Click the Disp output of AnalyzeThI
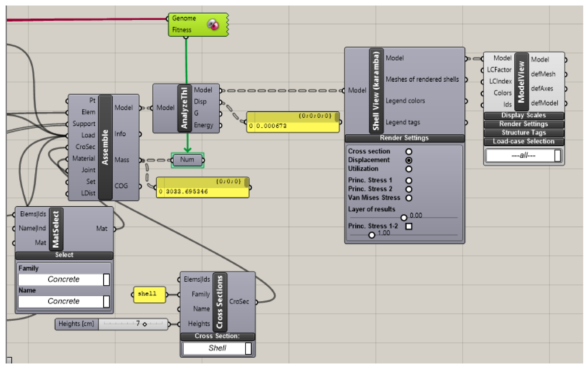588x370 pixels. point(200,102)
